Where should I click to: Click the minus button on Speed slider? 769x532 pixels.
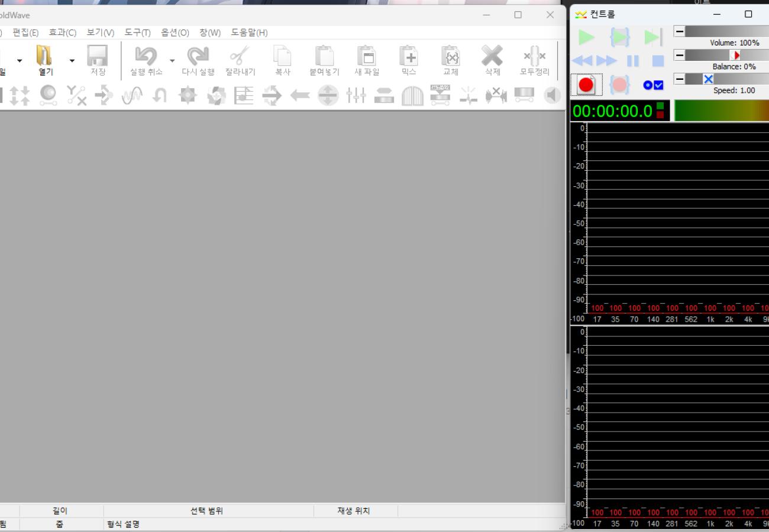[x=679, y=79]
